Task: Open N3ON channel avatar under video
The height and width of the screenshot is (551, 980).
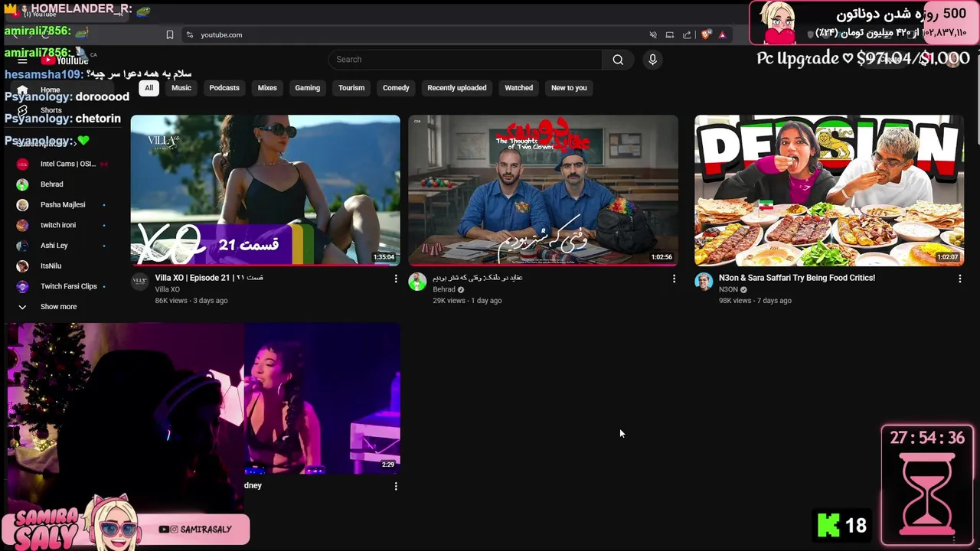Action: coord(704,282)
